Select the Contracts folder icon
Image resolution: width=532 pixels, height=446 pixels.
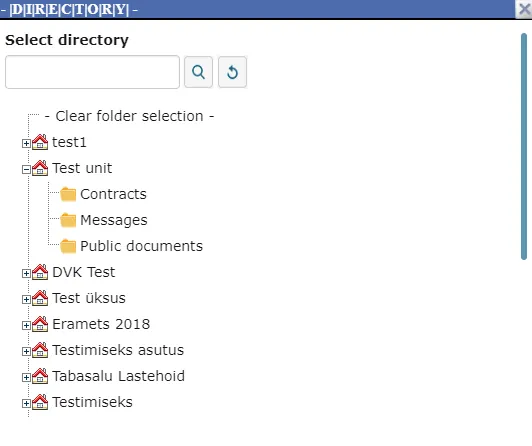coord(68,194)
